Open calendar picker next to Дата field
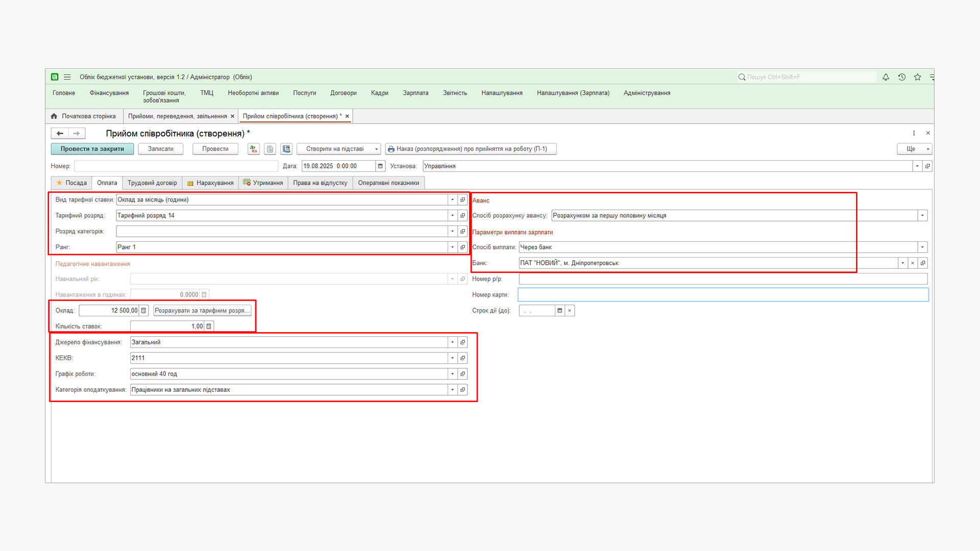The height and width of the screenshot is (551, 980). click(x=380, y=166)
